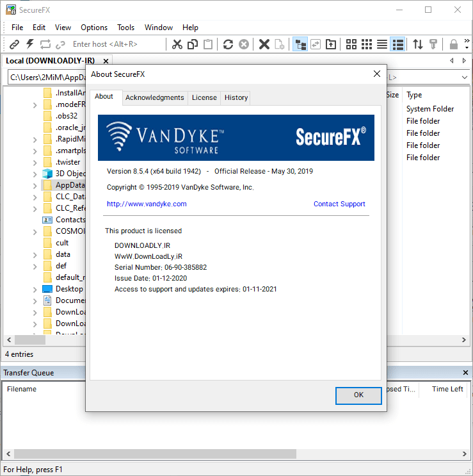Click the Quick Connect lightning bolt icon
473x476 pixels.
coord(29,44)
